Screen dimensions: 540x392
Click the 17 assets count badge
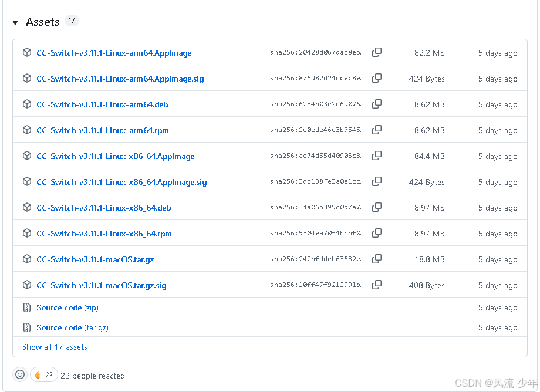(x=72, y=21)
